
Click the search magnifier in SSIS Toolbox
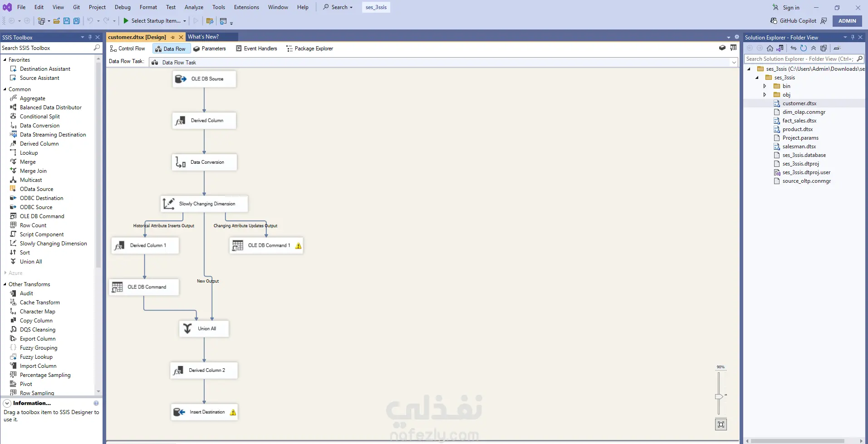pyautogui.click(x=97, y=48)
